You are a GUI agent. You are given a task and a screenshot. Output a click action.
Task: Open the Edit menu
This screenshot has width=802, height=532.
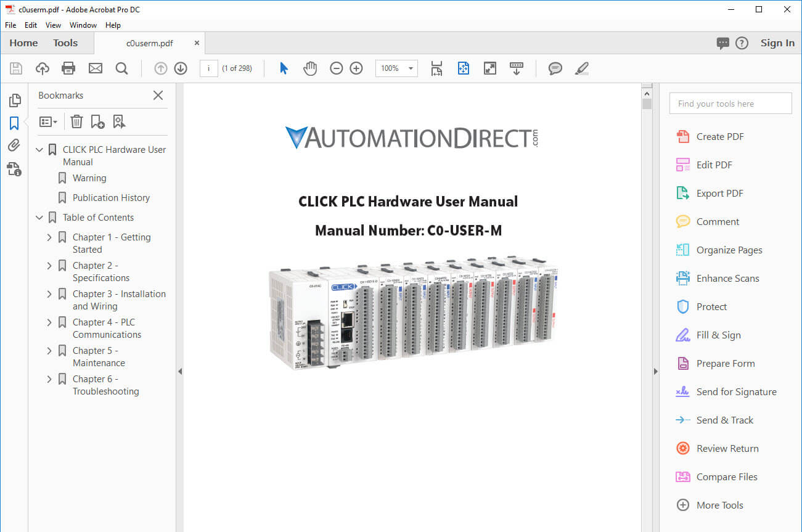[x=31, y=25]
